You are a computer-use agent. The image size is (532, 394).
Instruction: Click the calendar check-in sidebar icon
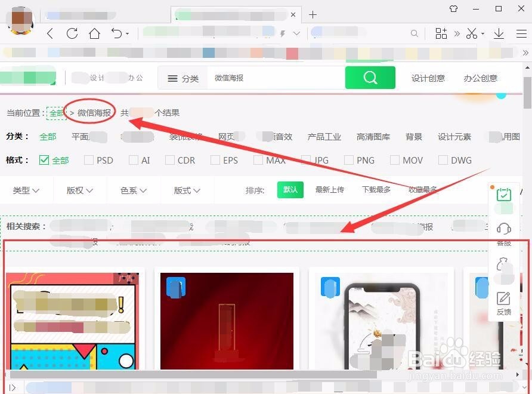click(x=504, y=195)
